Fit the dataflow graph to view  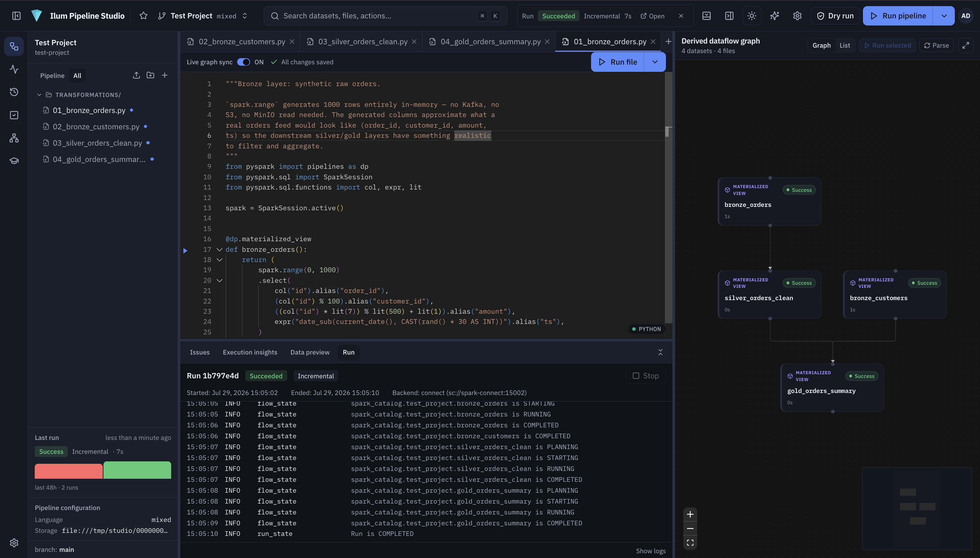[x=690, y=543]
